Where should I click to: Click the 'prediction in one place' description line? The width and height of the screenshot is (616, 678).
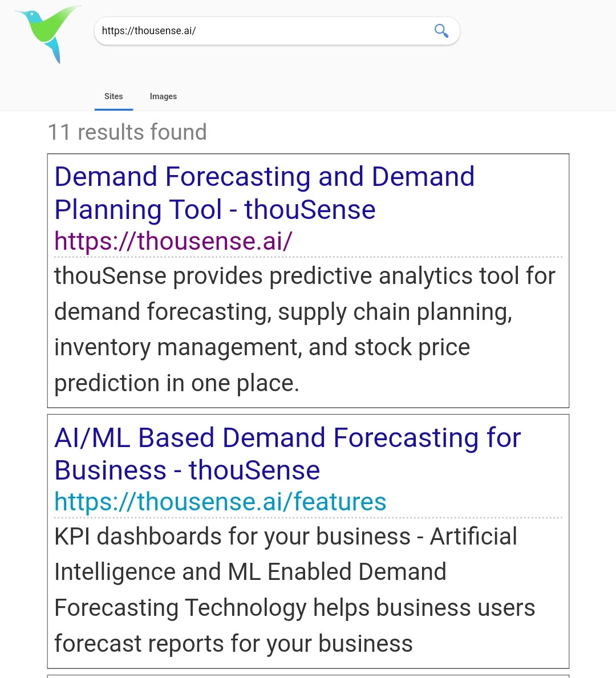[176, 383]
